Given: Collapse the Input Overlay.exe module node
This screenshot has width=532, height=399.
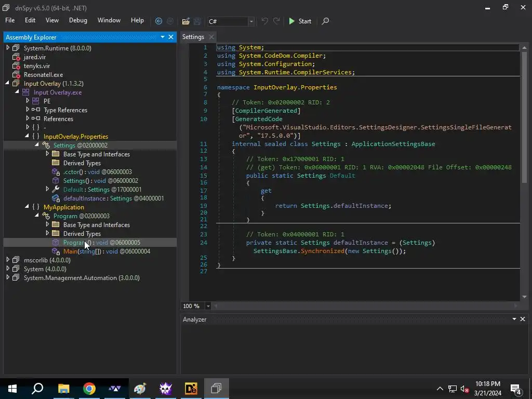Looking at the screenshot, I should (17, 92).
